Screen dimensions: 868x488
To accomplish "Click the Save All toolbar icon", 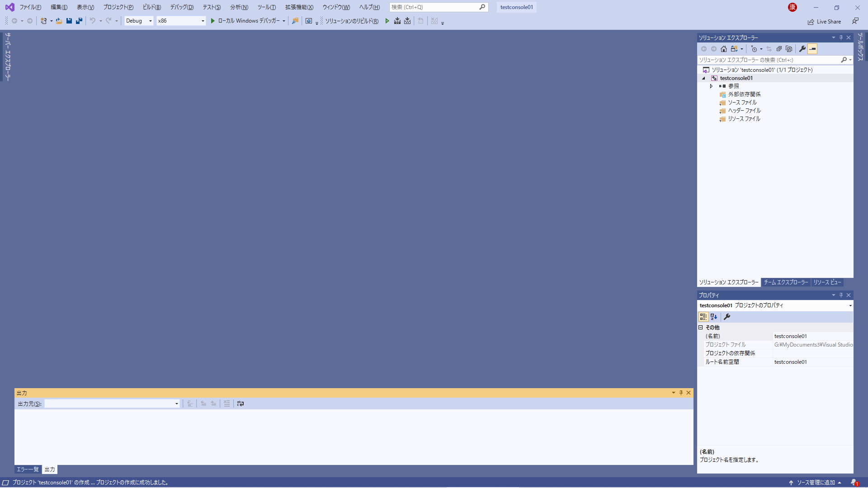I will pos(79,21).
